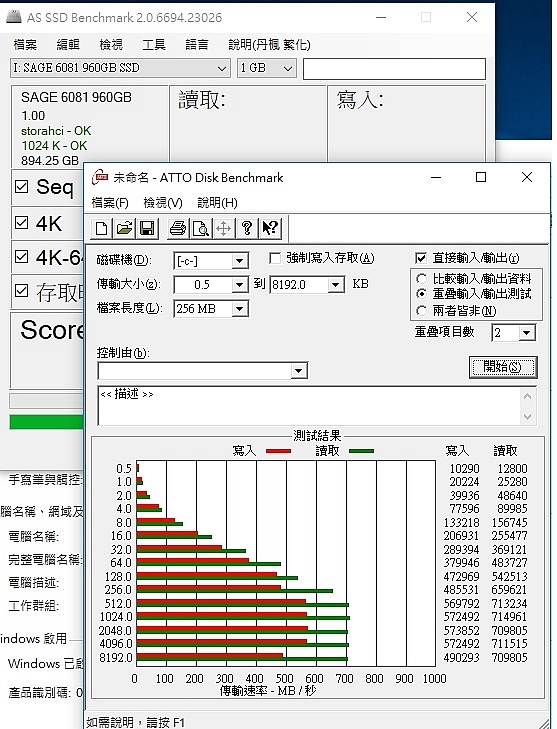Click the Open folder icon in ATTO toolbar
Viewport: 557px width, 729px height.
pos(124,228)
